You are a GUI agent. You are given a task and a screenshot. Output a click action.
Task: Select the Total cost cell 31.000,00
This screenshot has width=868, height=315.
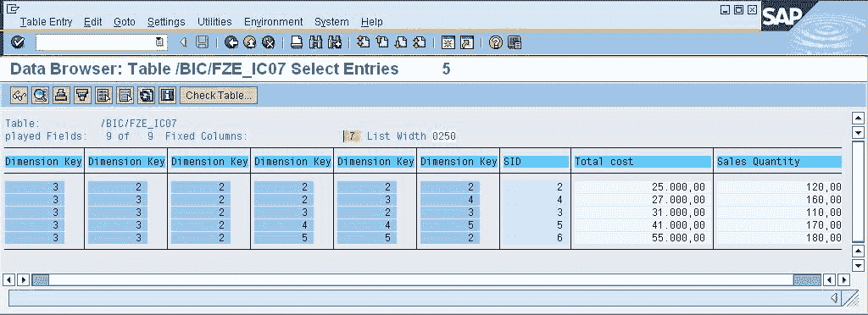(x=641, y=213)
